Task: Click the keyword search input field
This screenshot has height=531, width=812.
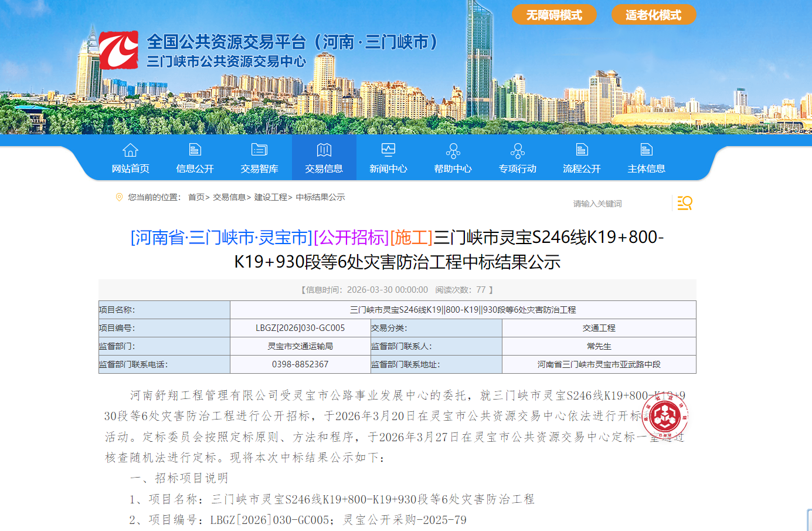Action: [619, 204]
